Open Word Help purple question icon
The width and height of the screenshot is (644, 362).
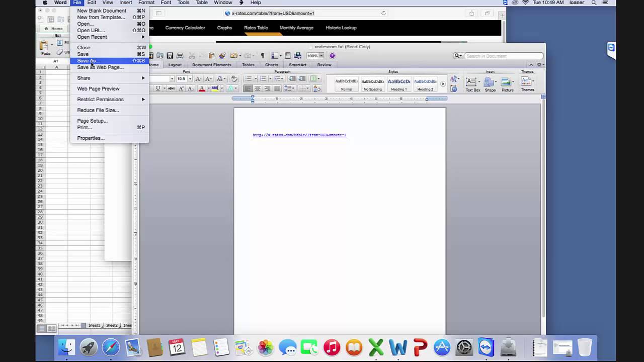(x=332, y=56)
